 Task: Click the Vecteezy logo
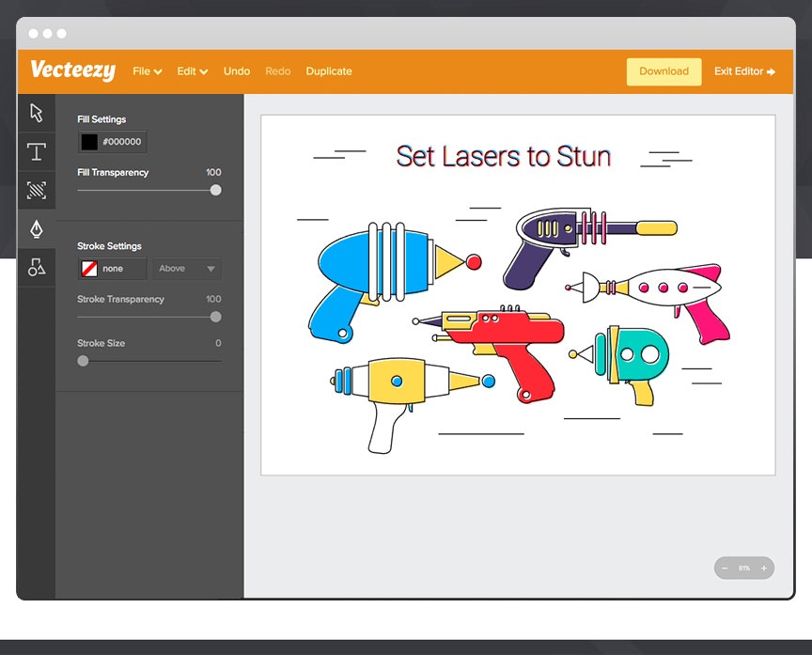(x=73, y=70)
